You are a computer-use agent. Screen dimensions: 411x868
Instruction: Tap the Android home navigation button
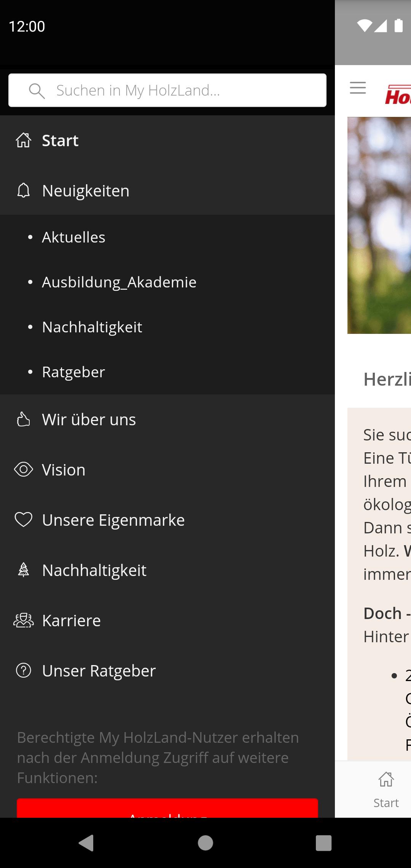tap(205, 843)
